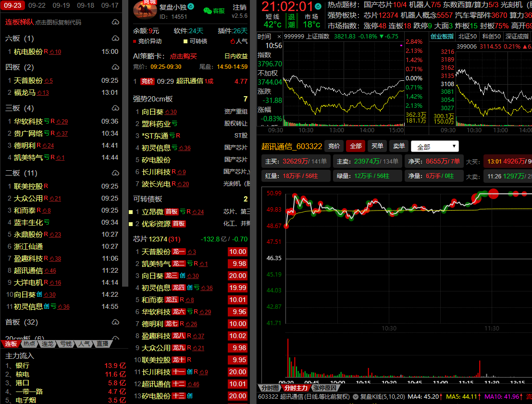Select the red 全部 order filter button
Screen dimensions: 532x404
[355, 146]
